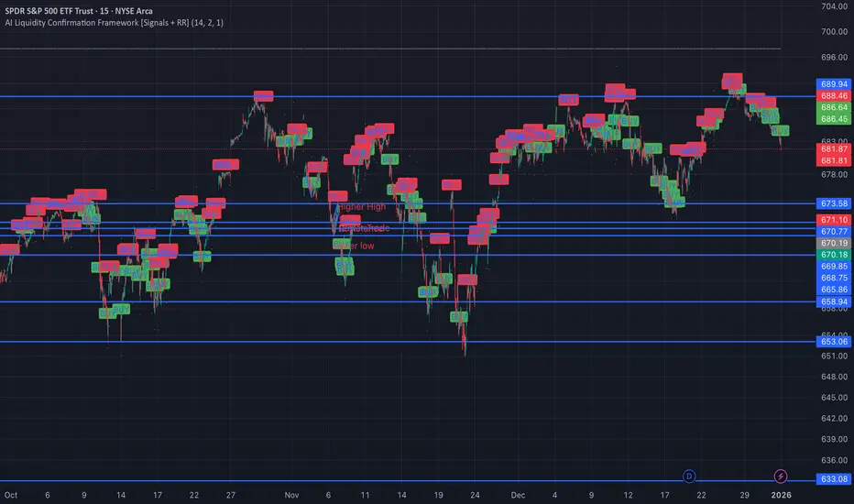Click the 668.75 blue price label
This screenshot has height=504, width=854.
click(834, 278)
